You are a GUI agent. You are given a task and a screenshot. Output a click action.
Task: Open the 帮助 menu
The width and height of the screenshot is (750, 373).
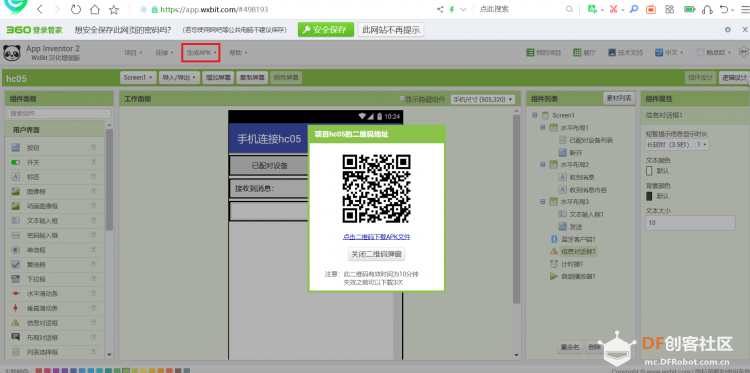pos(238,53)
